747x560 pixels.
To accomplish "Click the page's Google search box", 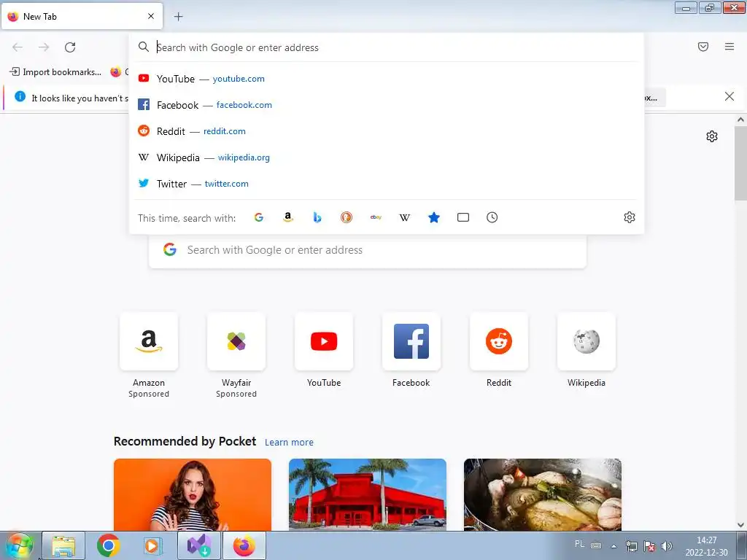I will pyautogui.click(x=368, y=251).
